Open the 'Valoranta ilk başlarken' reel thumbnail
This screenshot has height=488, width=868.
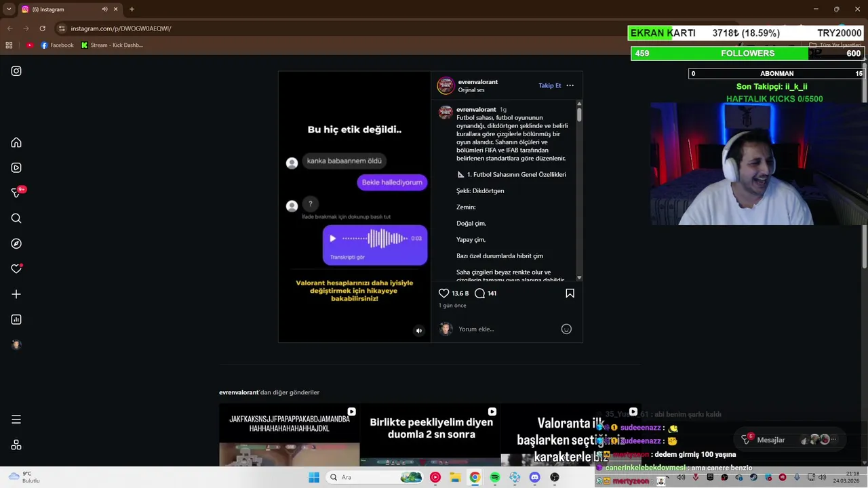pos(570,435)
